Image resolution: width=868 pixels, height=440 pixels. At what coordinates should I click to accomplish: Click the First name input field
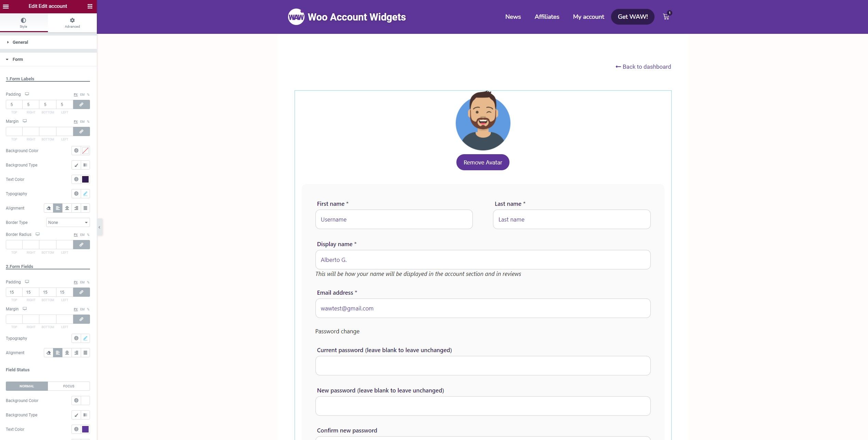tap(394, 219)
